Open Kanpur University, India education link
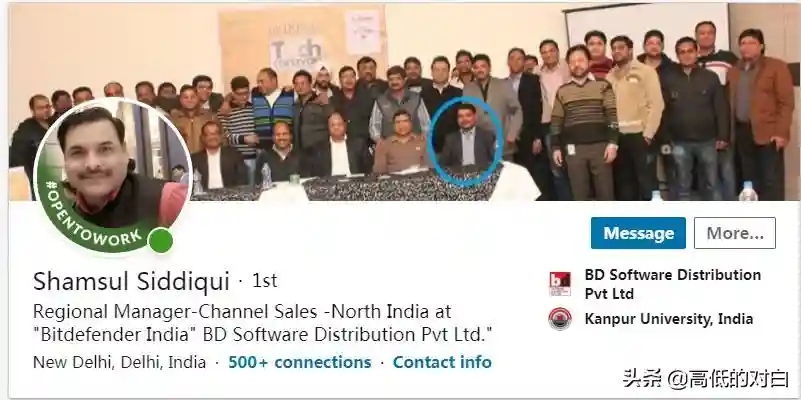This screenshot has width=801, height=400. tap(669, 319)
